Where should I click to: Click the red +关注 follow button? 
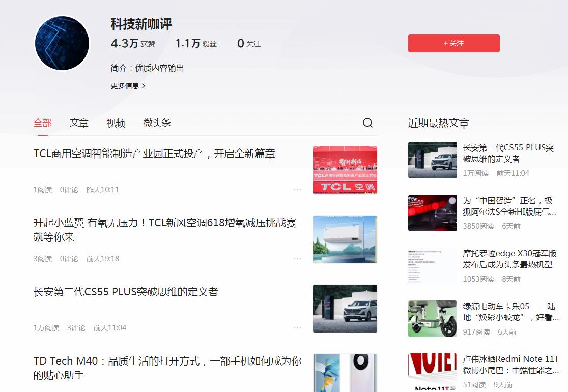[x=453, y=43]
